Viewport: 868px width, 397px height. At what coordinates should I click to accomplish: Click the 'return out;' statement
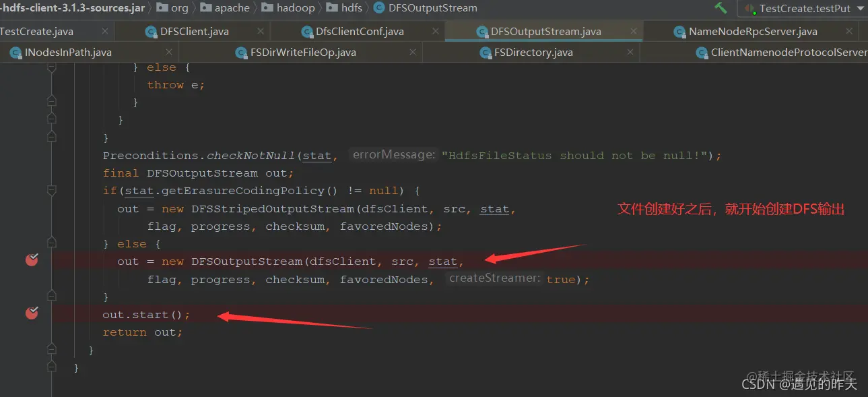click(143, 332)
